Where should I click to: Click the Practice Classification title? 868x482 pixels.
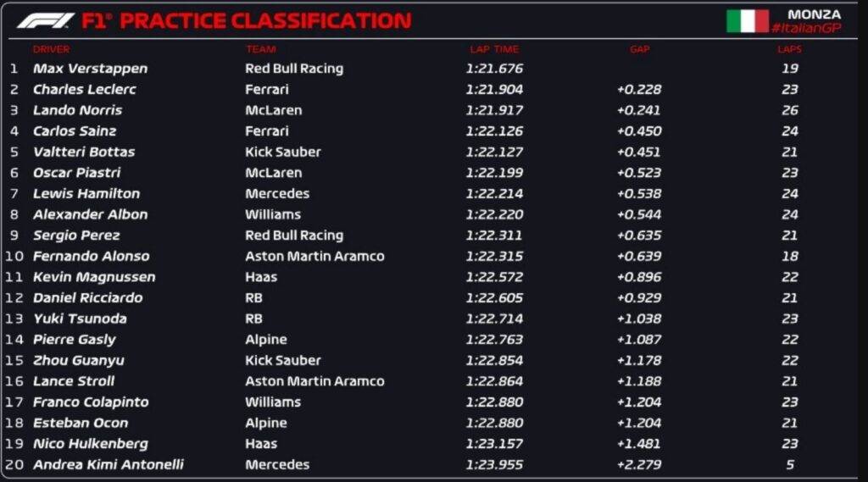[x=265, y=20]
